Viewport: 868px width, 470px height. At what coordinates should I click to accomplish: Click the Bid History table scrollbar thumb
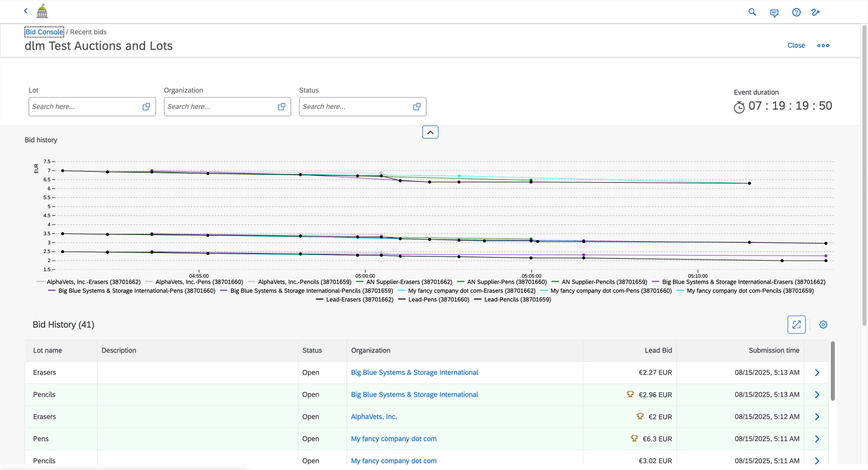point(832,371)
